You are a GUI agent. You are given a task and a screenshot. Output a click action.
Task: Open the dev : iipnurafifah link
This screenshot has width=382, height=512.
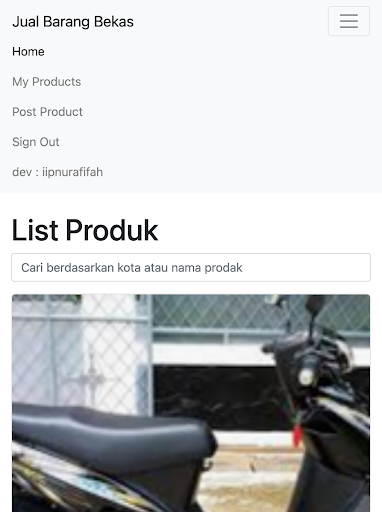point(58,172)
